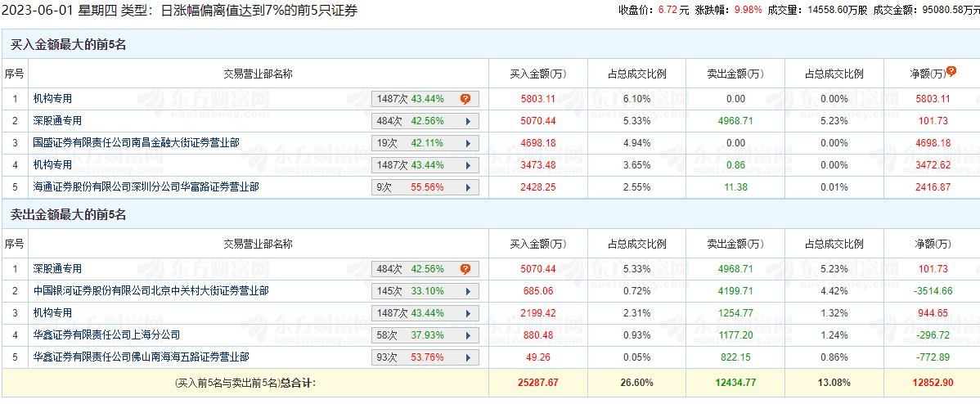Expand the 93次 53.76% stats box
The image size is (980, 404).
(x=425, y=357)
